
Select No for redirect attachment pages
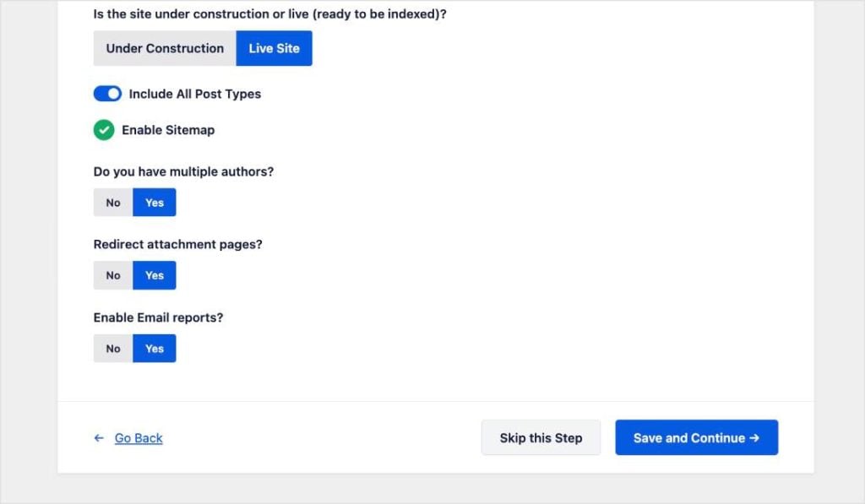[x=112, y=275]
